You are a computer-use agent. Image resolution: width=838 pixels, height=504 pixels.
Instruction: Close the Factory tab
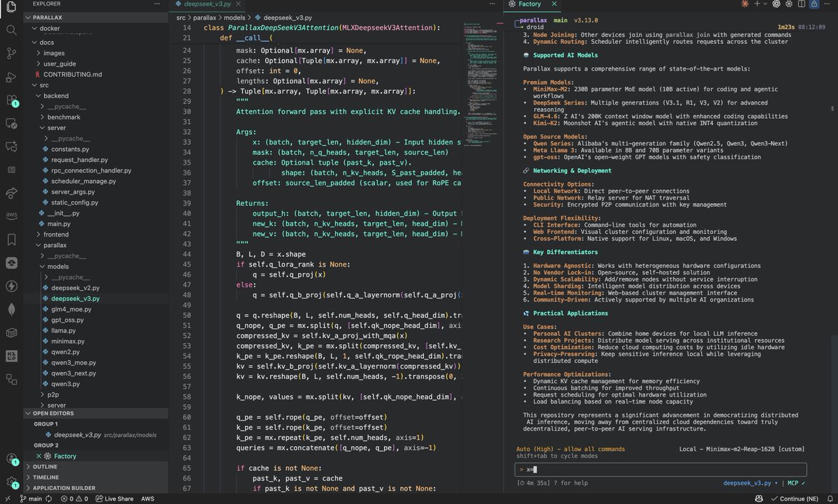tap(555, 4)
